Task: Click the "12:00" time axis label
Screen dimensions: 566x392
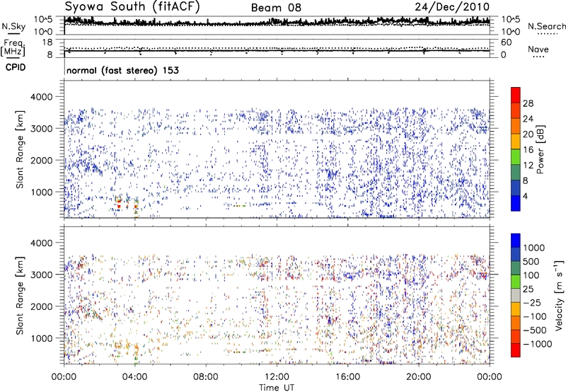Action: 277,377
